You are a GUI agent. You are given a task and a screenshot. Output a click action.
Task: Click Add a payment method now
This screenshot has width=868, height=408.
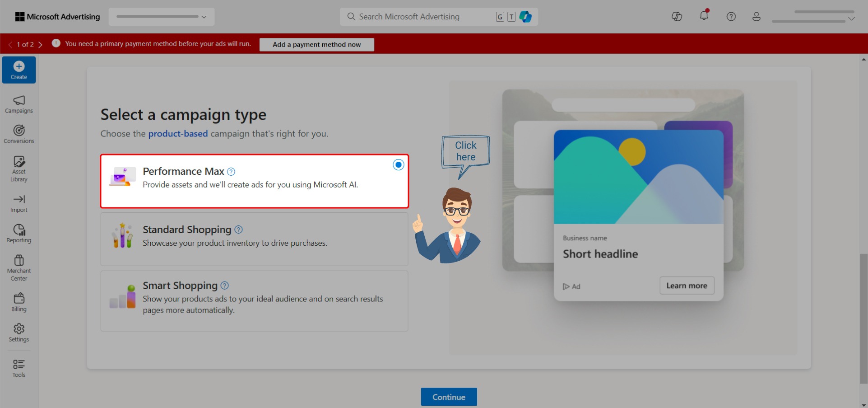[316, 44]
